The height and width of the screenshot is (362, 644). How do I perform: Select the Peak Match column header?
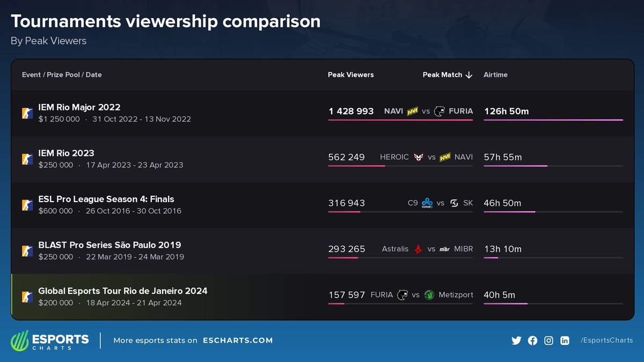point(442,75)
